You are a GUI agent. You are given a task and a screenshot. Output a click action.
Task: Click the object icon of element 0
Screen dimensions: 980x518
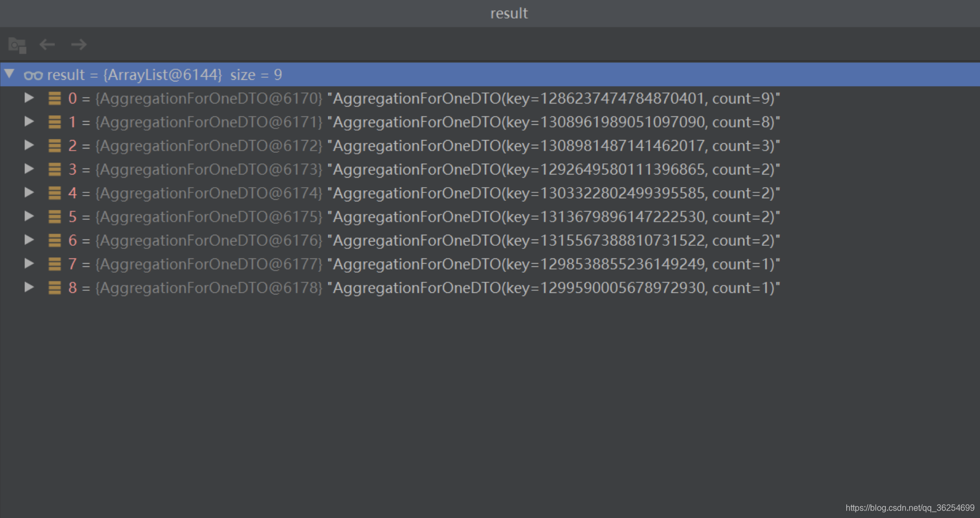coord(54,98)
